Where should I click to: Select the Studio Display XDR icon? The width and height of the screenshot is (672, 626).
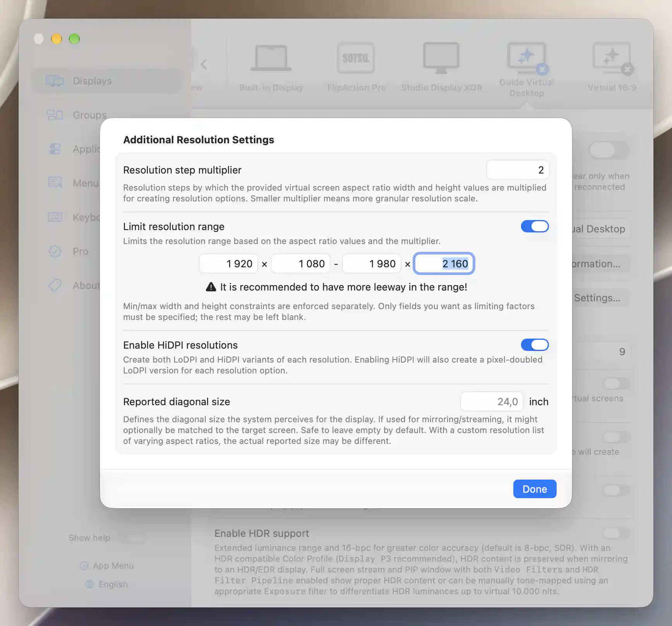point(441,58)
